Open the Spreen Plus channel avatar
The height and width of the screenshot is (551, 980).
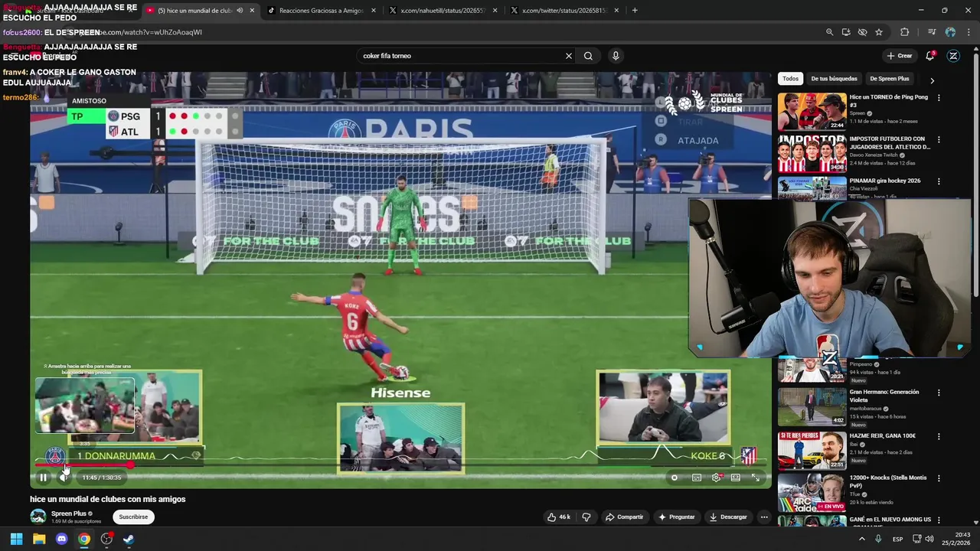[38, 517]
